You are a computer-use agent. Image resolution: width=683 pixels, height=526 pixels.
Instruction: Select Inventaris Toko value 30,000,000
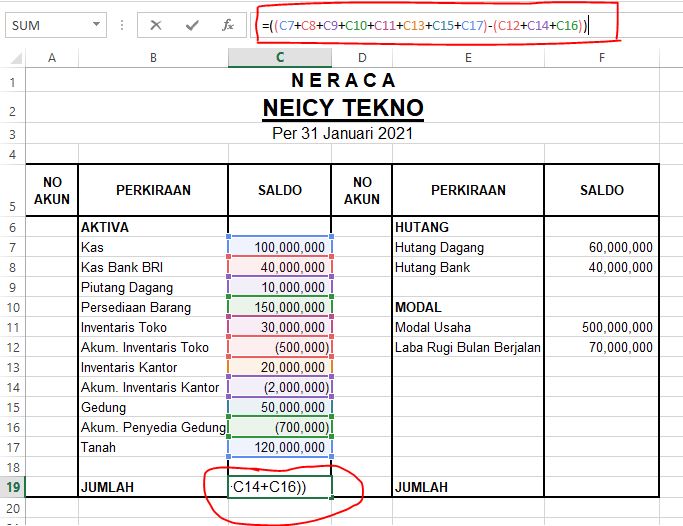280,327
